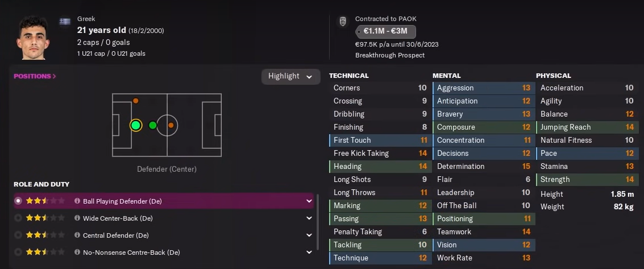644x269 pixels.
Task: Click info icon beside Central Defender
Action: (77, 235)
